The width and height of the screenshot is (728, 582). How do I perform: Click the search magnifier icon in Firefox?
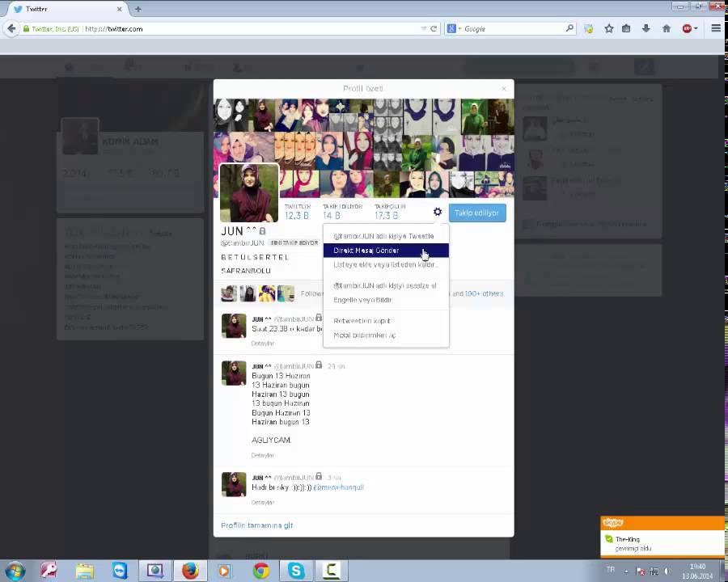pyautogui.click(x=569, y=28)
